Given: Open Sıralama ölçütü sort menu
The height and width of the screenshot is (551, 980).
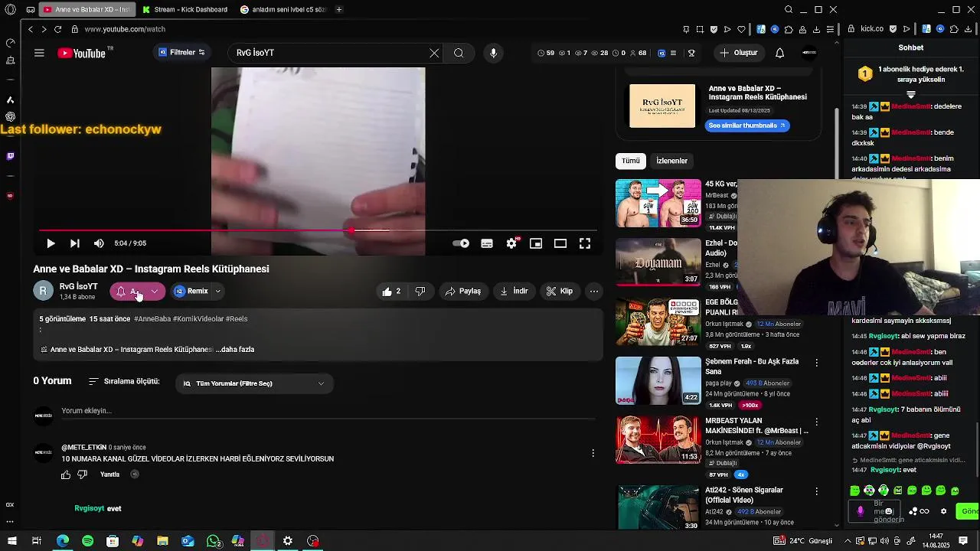Looking at the screenshot, I should tap(124, 381).
